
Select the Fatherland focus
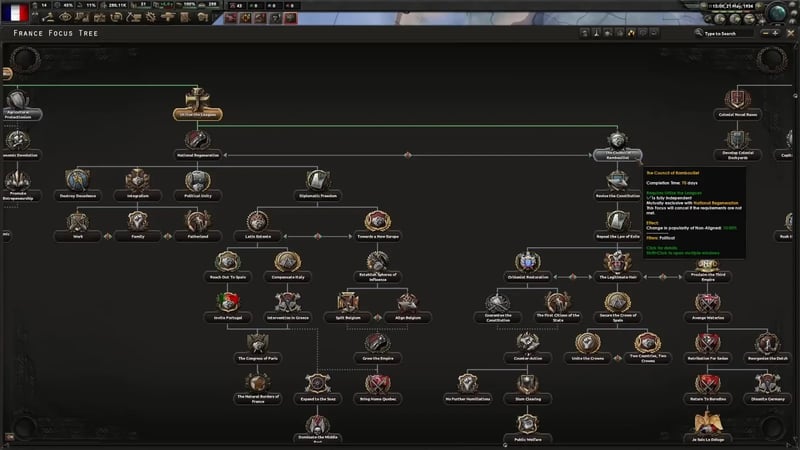click(x=197, y=227)
